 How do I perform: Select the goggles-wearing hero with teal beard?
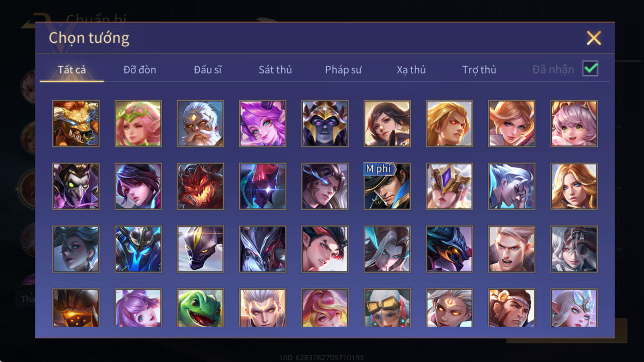coord(387,307)
